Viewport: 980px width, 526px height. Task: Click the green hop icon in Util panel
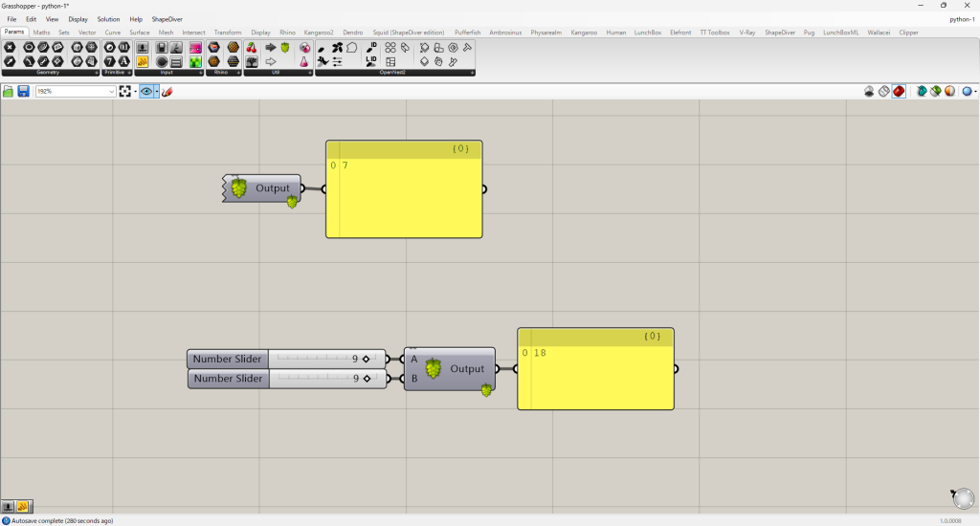[x=284, y=47]
